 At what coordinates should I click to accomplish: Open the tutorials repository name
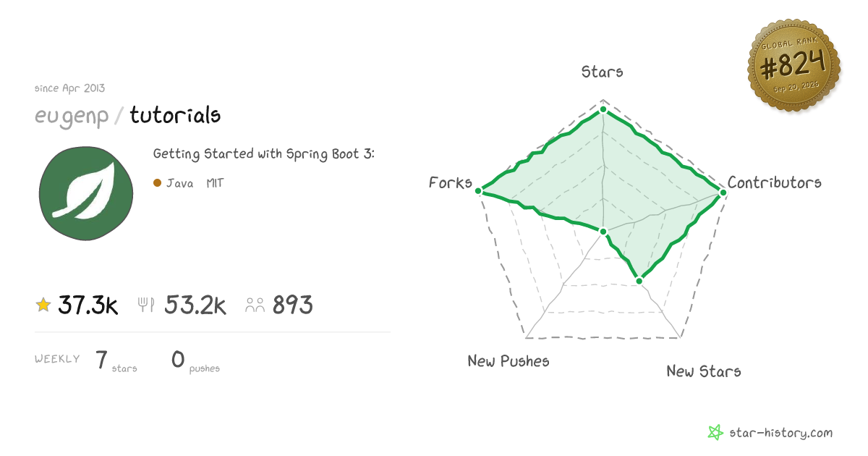[x=176, y=115]
